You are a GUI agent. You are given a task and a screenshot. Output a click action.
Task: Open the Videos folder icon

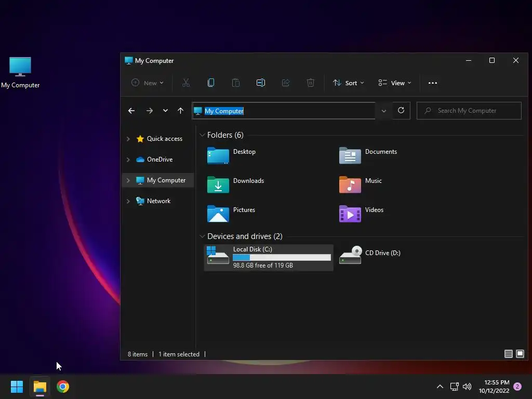(350, 214)
